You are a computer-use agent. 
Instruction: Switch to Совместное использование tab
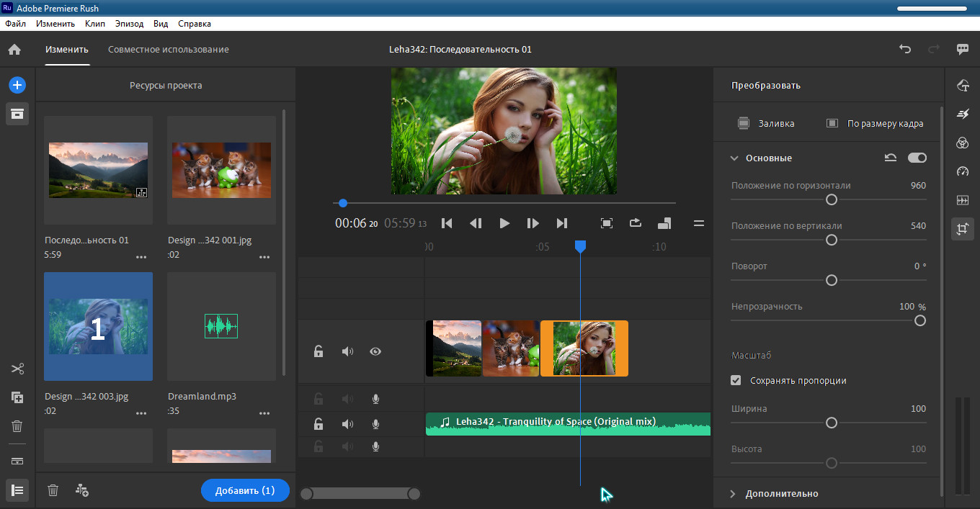click(x=169, y=50)
